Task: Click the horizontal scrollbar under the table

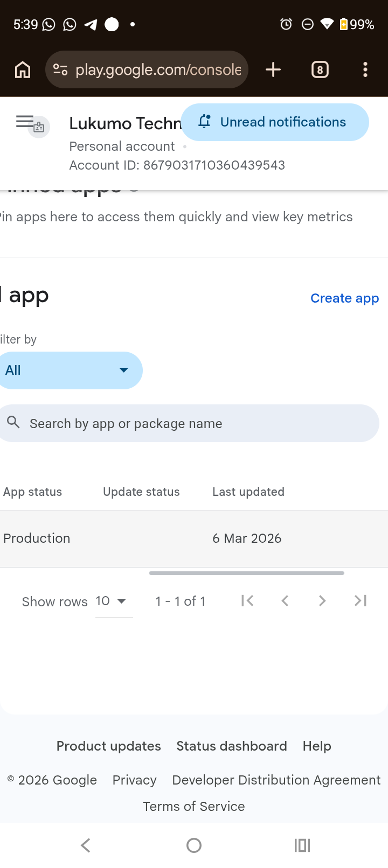Action: 247,573
